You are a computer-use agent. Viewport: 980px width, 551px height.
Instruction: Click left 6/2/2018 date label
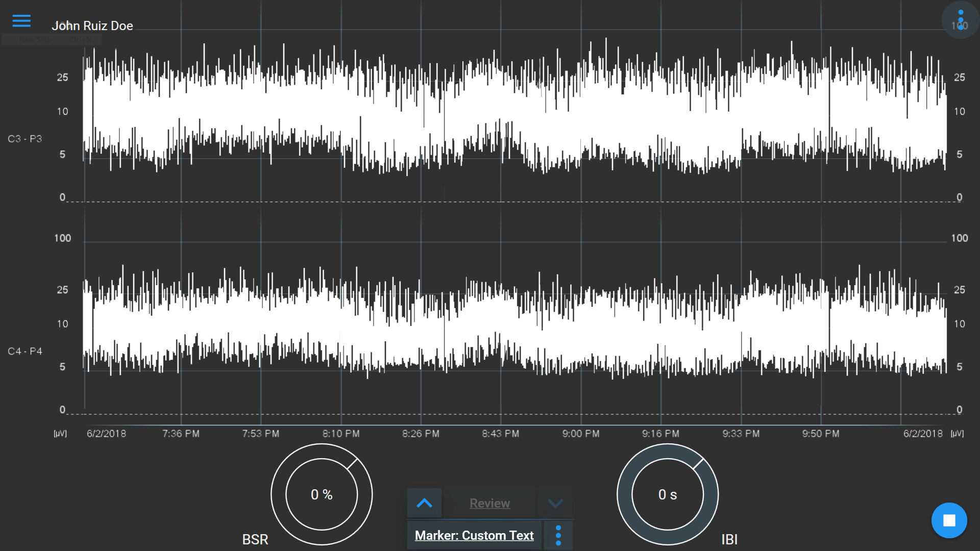[x=106, y=434]
